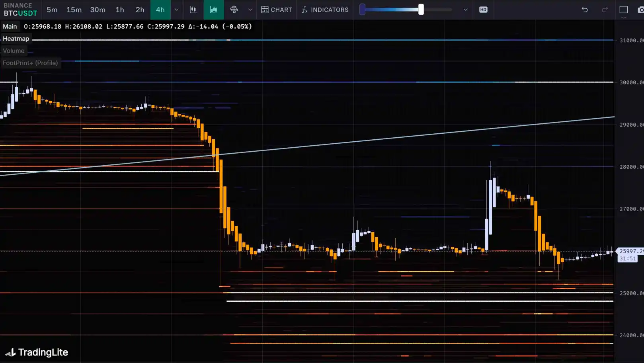This screenshot has width=644, height=363.
Task: Click the redo arrow icon
Action: pos(605,10)
